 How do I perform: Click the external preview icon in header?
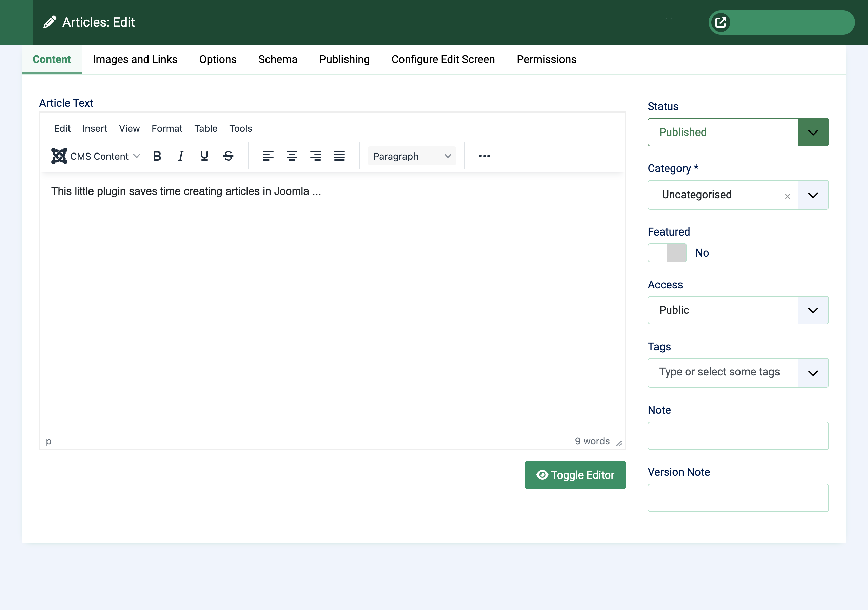click(721, 22)
